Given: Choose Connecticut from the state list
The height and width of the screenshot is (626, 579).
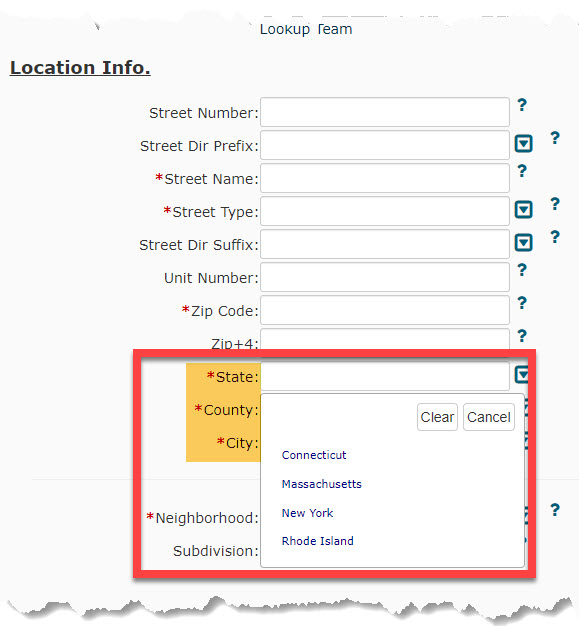Looking at the screenshot, I should 314,455.
